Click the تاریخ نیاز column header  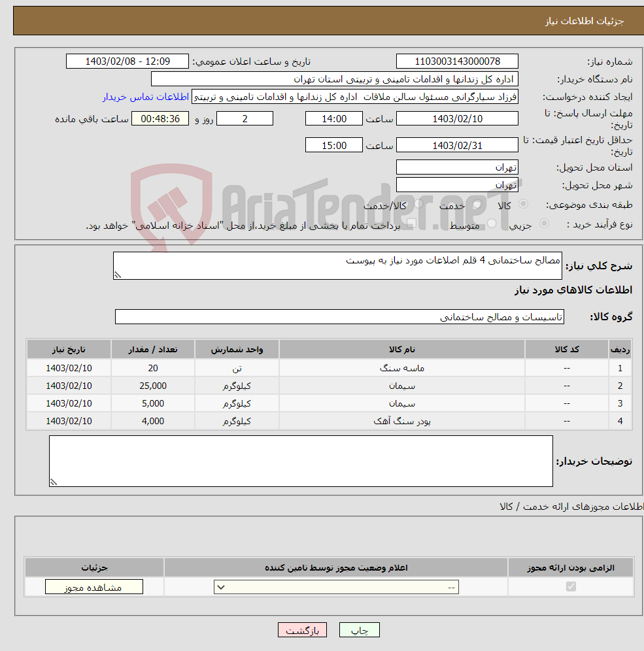point(69,350)
